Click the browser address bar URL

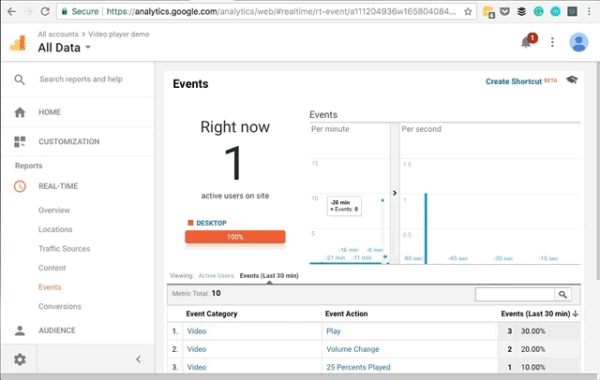click(281, 11)
